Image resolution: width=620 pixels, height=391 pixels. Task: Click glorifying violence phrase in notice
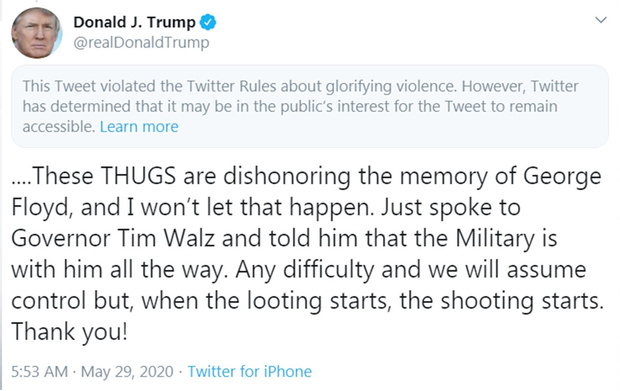(390, 87)
